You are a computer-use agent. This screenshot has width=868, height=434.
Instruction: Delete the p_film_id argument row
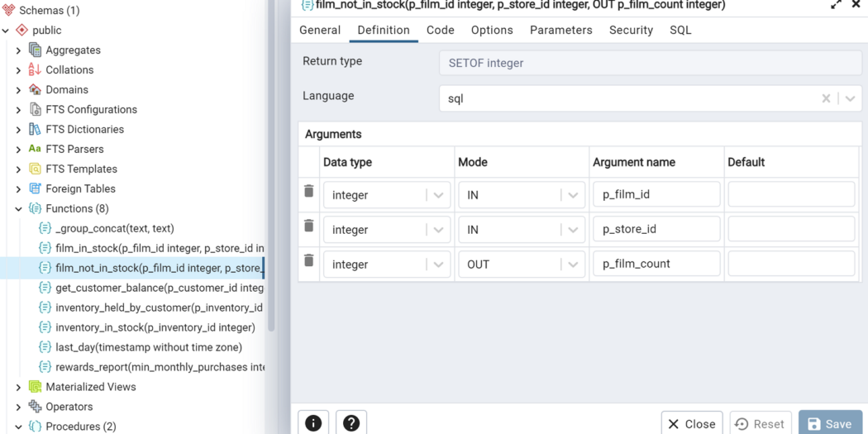(x=309, y=192)
